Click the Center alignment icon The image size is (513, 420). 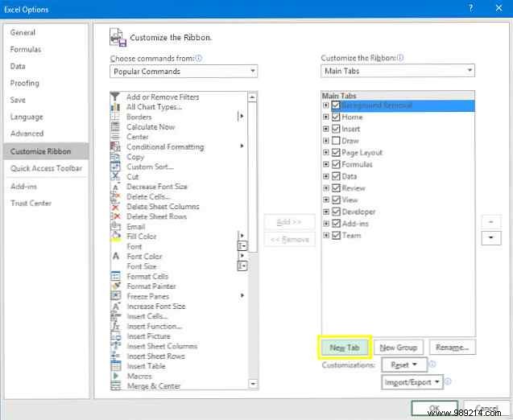[115, 137]
